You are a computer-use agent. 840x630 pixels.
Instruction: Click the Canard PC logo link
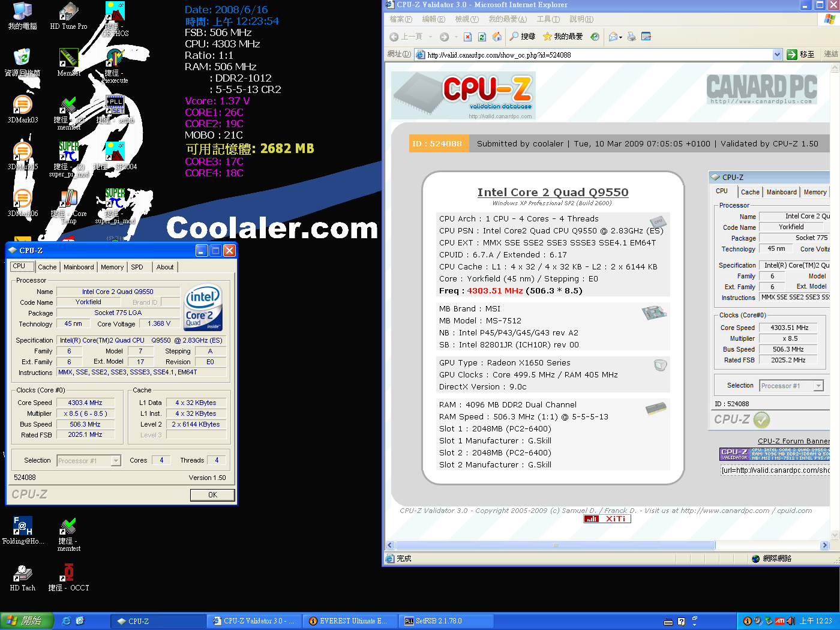[x=761, y=89]
